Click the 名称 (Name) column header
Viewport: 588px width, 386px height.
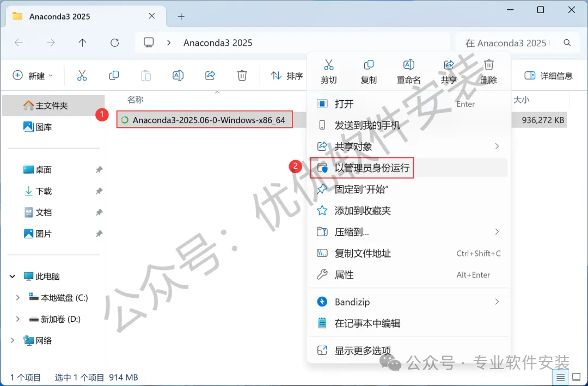(136, 100)
